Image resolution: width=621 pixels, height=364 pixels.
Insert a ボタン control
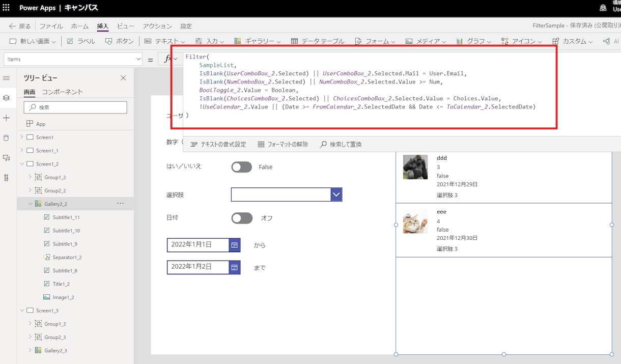119,41
